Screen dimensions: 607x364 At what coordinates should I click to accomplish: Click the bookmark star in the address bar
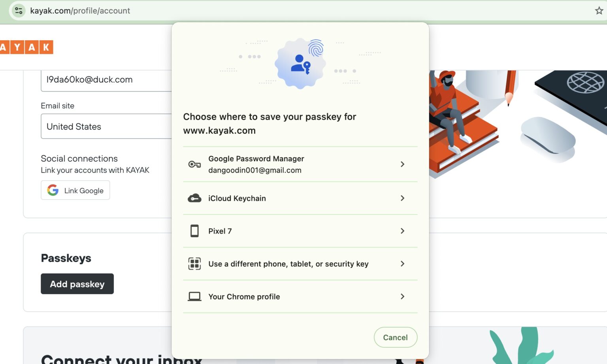pos(599,10)
